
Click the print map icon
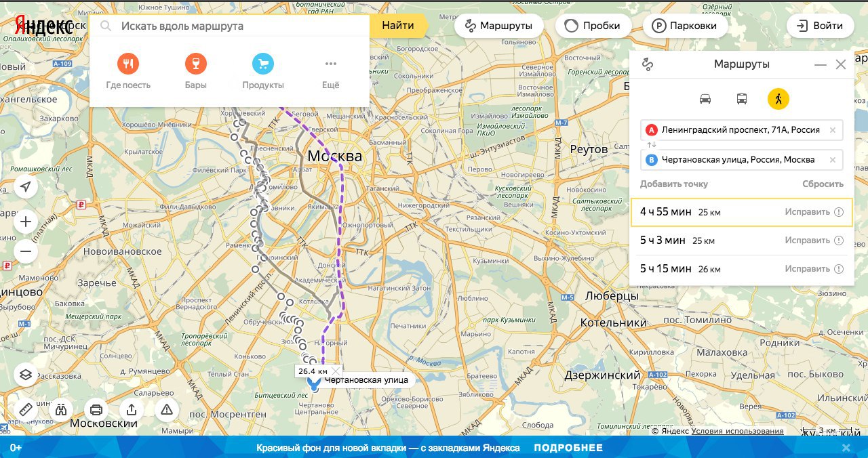[x=96, y=409]
